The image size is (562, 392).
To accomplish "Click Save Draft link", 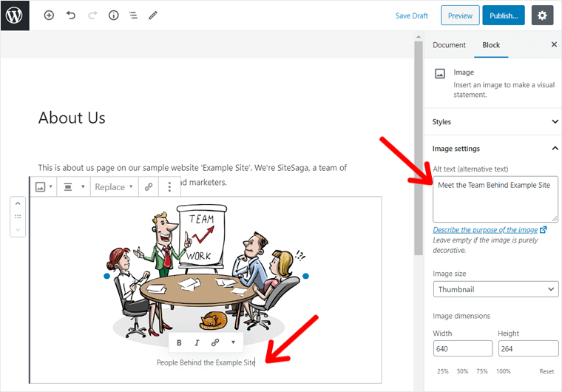I will [x=412, y=16].
